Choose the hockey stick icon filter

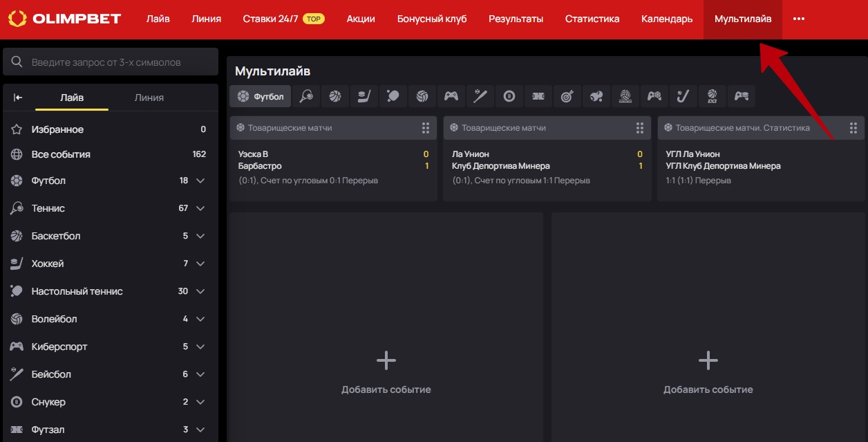(x=364, y=97)
